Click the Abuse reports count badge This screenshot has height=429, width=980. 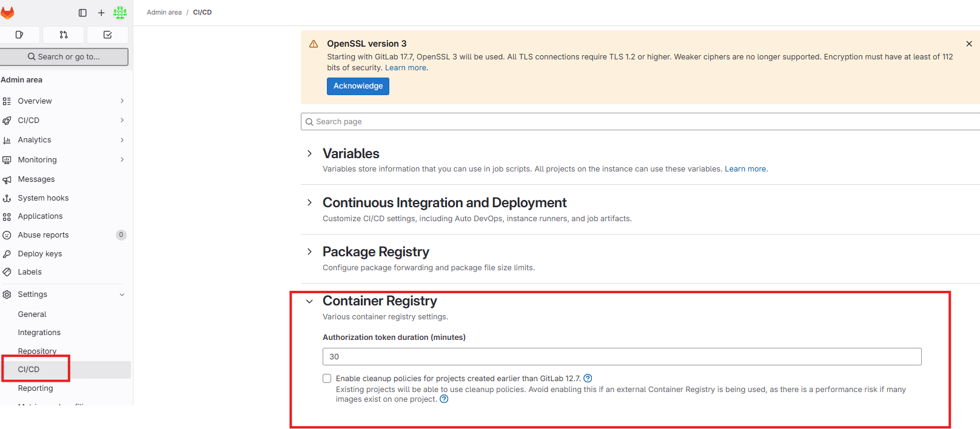click(121, 235)
